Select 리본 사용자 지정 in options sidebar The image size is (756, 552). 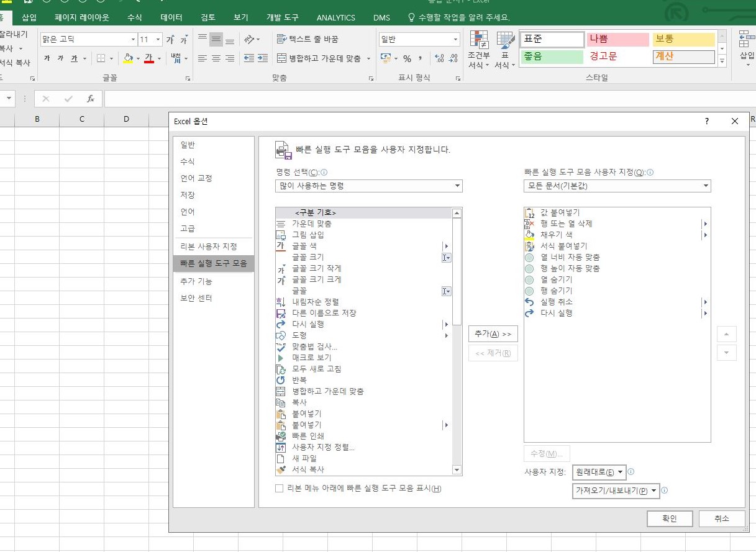tap(213, 247)
